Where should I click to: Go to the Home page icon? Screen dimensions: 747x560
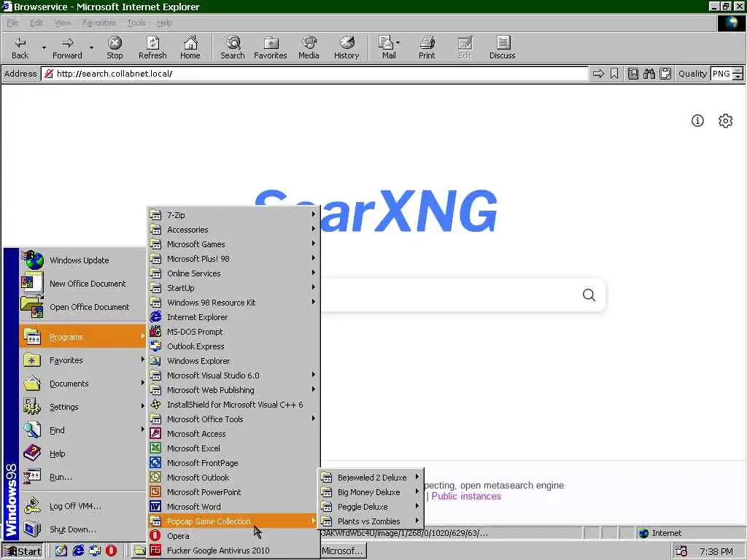(x=190, y=47)
